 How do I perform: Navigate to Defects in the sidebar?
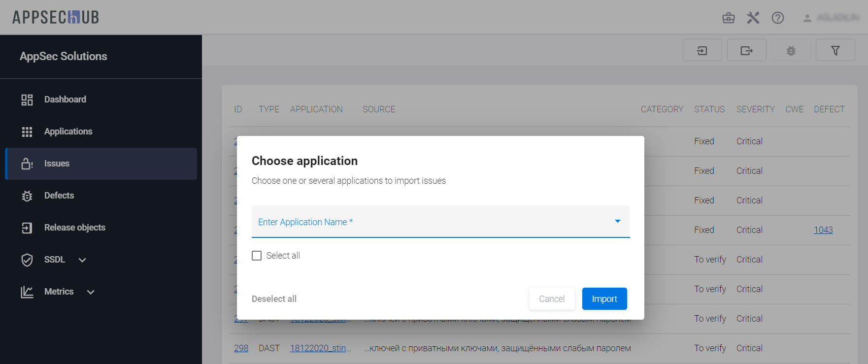click(x=59, y=196)
